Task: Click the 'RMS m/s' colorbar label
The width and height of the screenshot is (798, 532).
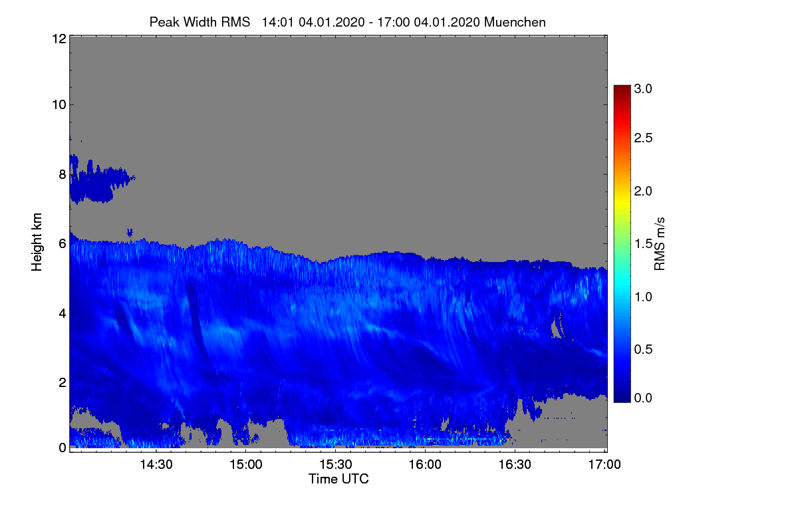Action: tap(659, 243)
